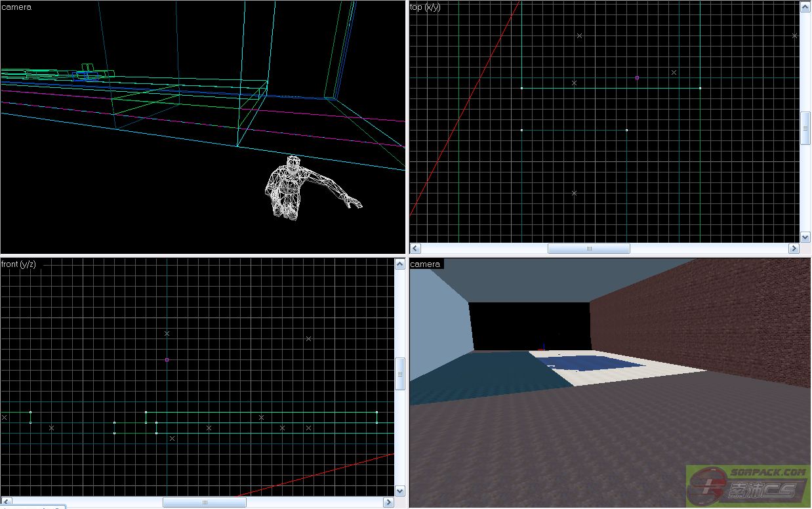
Task: Click the "camera" label of the textured 3D view
Action: coord(426,264)
